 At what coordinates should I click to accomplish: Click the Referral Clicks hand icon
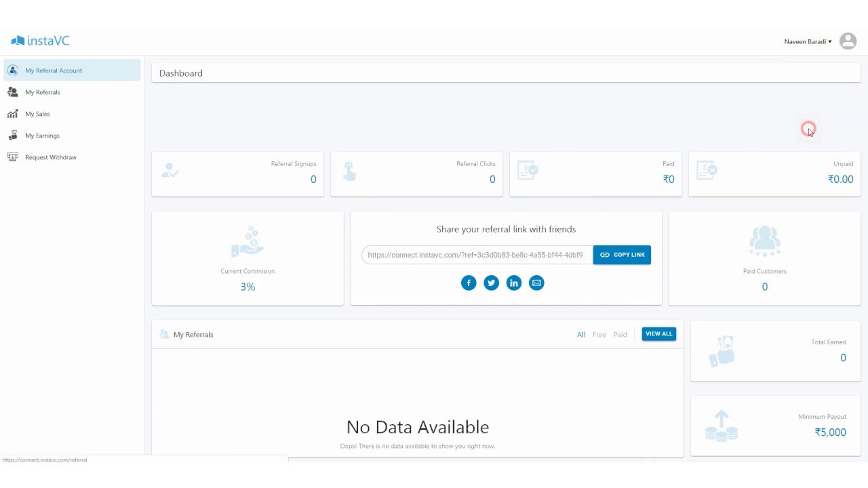click(349, 171)
